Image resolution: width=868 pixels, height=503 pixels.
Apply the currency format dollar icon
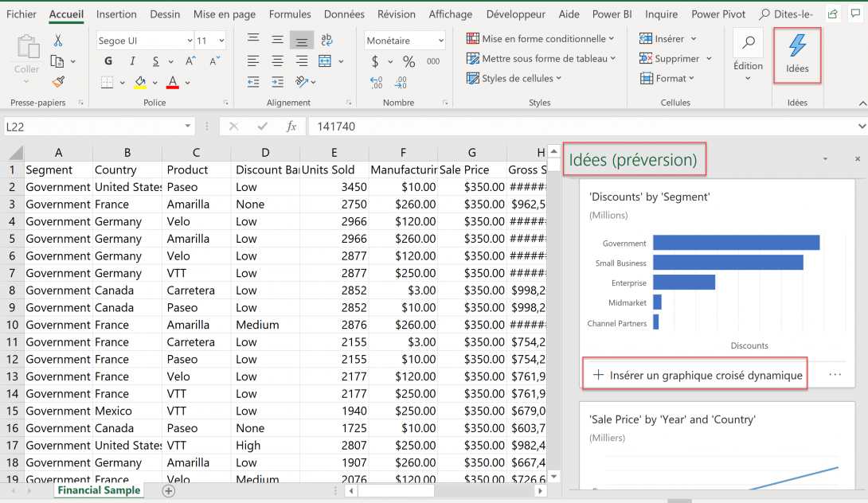(x=375, y=61)
